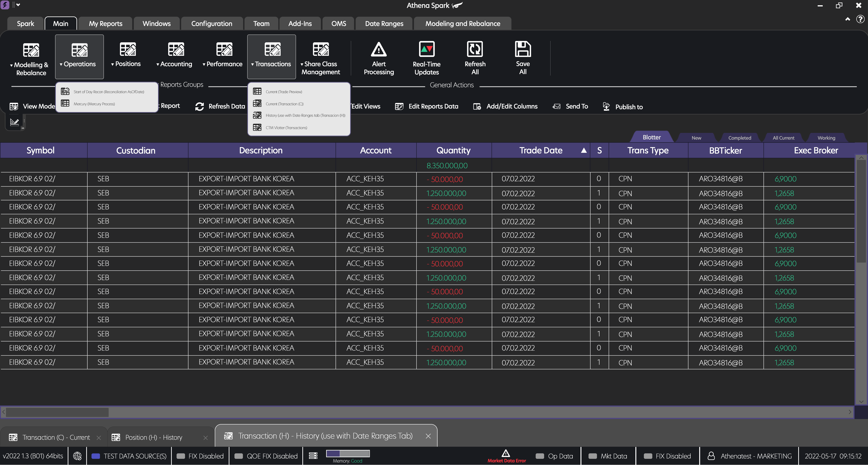This screenshot has height=465, width=868.
Task: Click the Market Data Error status icon
Action: tap(506, 454)
